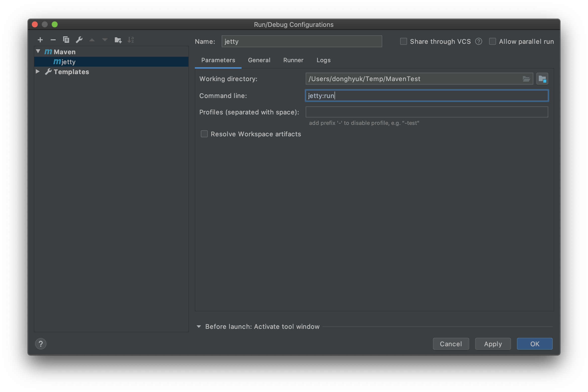The image size is (588, 392).
Task: Collapse the Maven tree node
Action: (x=38, y=51)
